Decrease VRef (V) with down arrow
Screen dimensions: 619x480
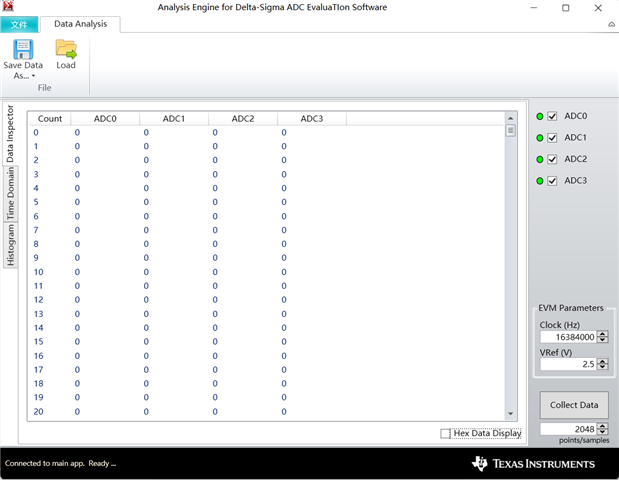pyautogui.click(x=602, y=367)
